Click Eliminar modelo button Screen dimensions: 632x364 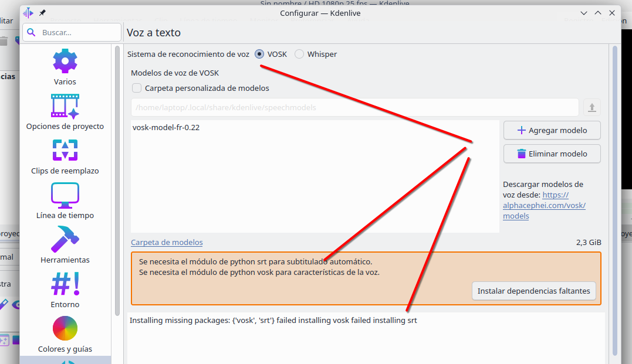(552, 154)
